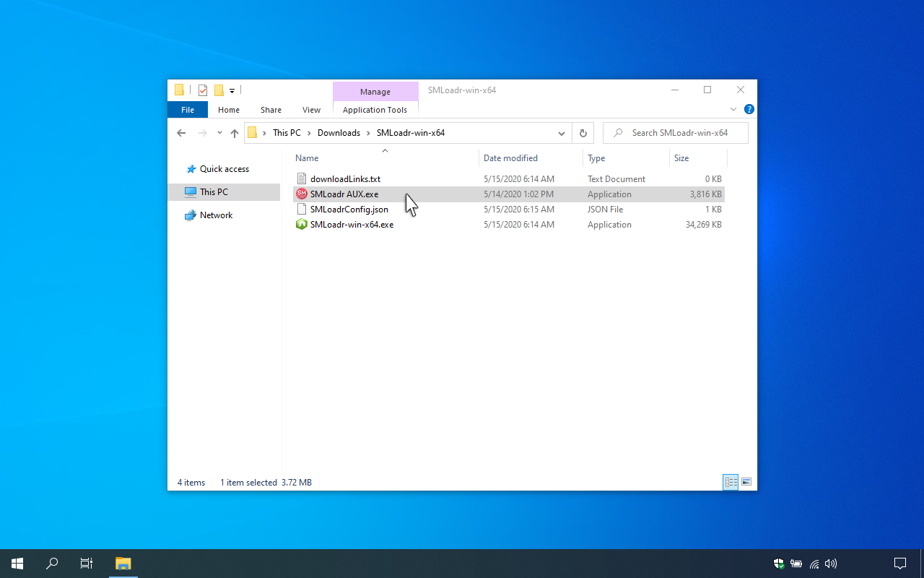Click the folder icon in the address bar

[252, 133]
